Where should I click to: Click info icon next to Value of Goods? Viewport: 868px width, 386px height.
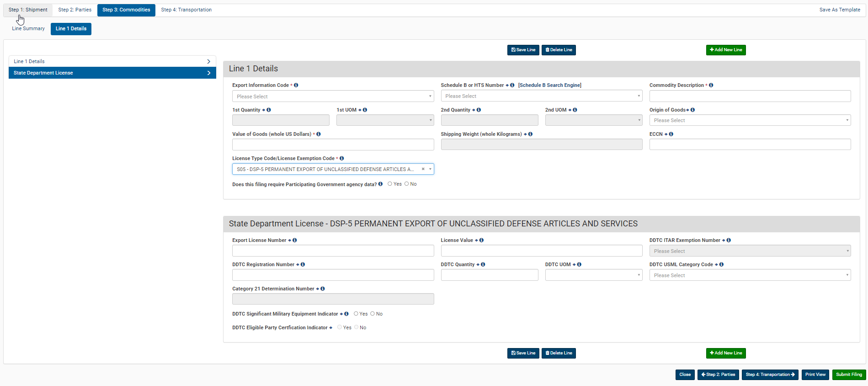[319, 134]
